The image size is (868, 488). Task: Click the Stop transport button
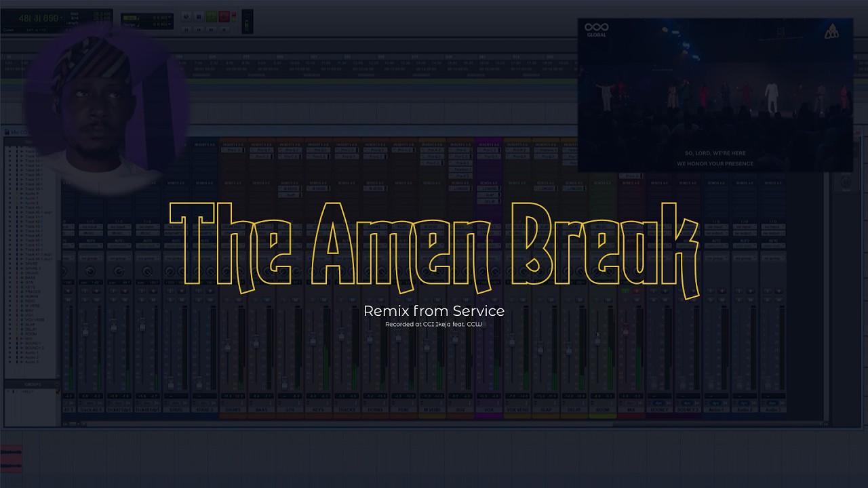[199, 16]
